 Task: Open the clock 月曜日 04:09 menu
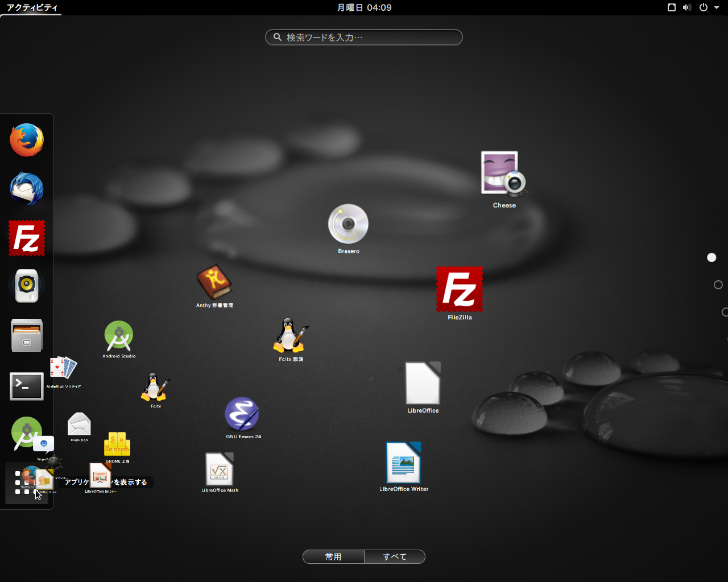(364, 7)
